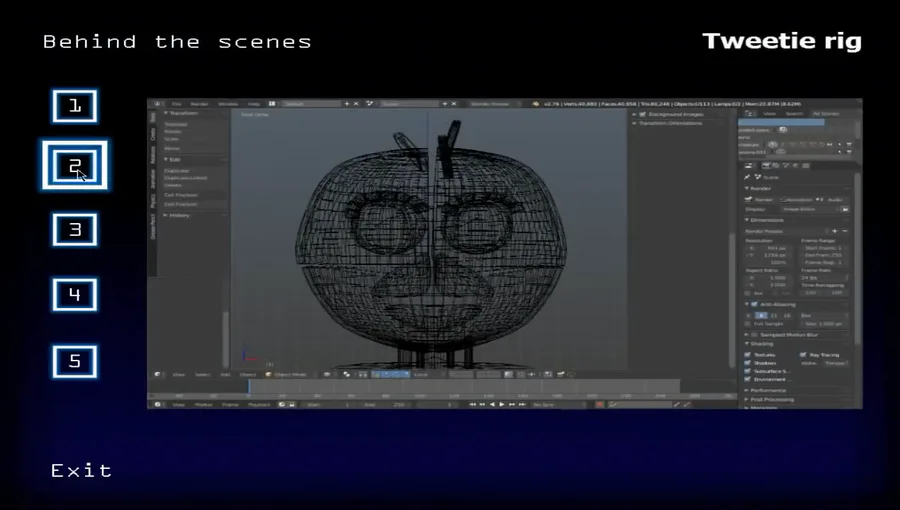Image resolution: width=900 pixels, height=510 pixels.
Task: Click the Animation render button
Action: click(796, 200)
